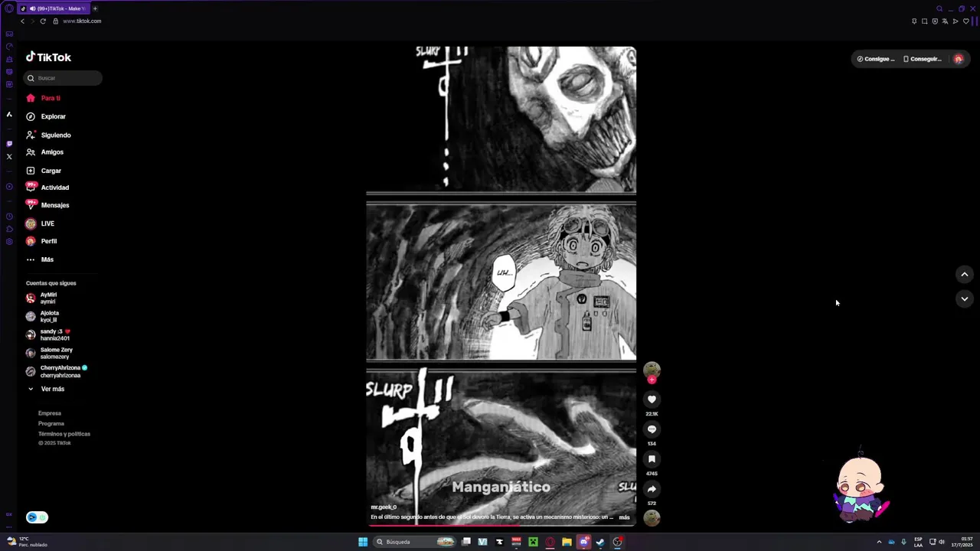Image resolution: width=980 pixels, height=551 pixels.
Task: Share the video using the arrow icon
Action: pyautogui.click(x=652, y=489)
